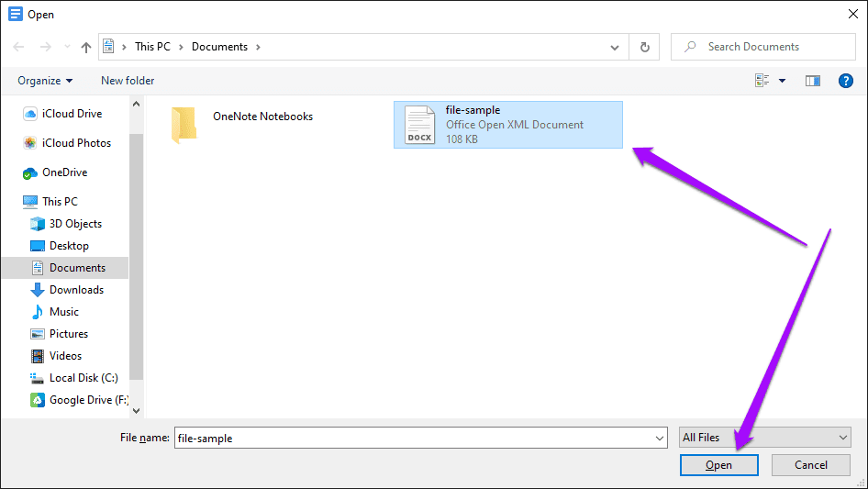Click the forward navigation arrow
Screen dimensions: 868x489
(x=45, y=47)
